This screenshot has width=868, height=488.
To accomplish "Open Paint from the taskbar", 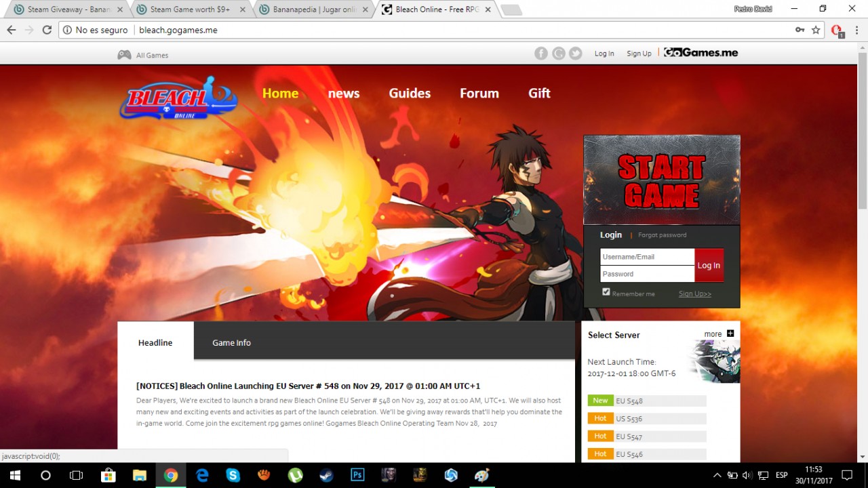I will click(x=482, y=475).
